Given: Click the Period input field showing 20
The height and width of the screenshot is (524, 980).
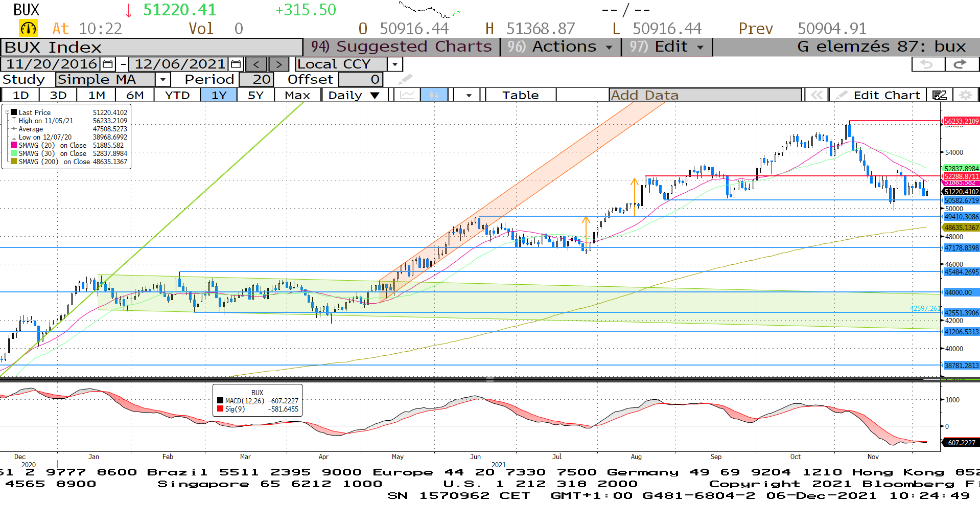Looking at the screenshot, I should 256,80.
